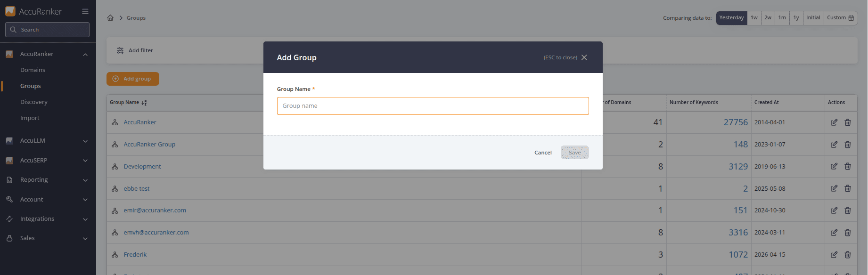Click group icon beside Frederik
This screenshot has width=868, height=275.
pos(115,255)
